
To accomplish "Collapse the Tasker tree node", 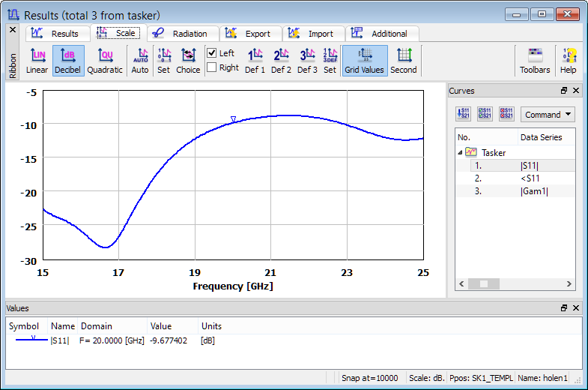I will coord(461,152).
